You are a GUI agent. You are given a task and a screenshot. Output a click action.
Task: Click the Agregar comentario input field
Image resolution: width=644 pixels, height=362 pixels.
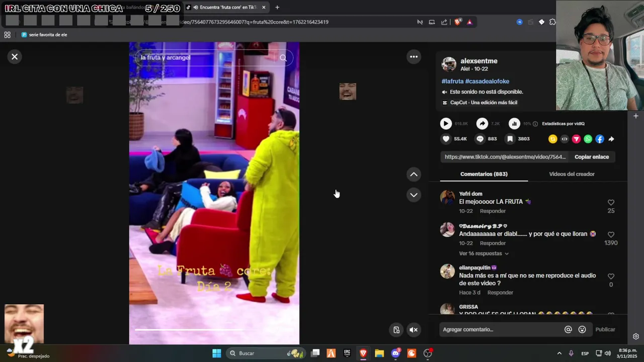pyautogui.click(x=501, y=330)
